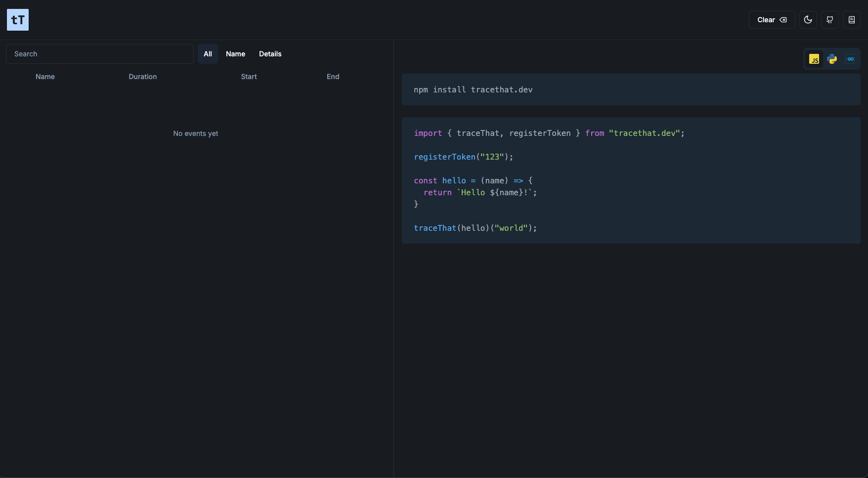Screen dimensions: 868x478
Task: Click the const hello arrow function line
Action: pos(473,180)
